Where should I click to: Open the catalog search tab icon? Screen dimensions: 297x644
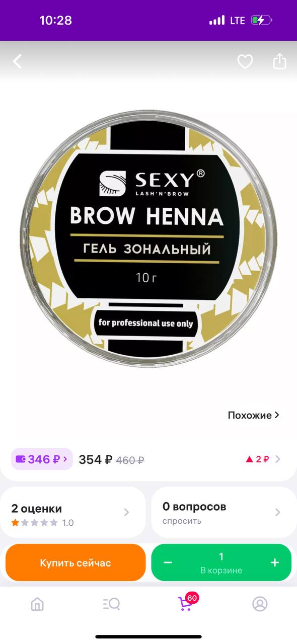click(x=111, y=604)
